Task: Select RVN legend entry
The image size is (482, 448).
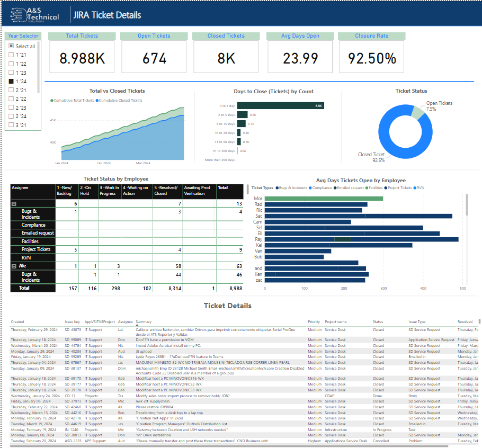Action: point(418,188)
